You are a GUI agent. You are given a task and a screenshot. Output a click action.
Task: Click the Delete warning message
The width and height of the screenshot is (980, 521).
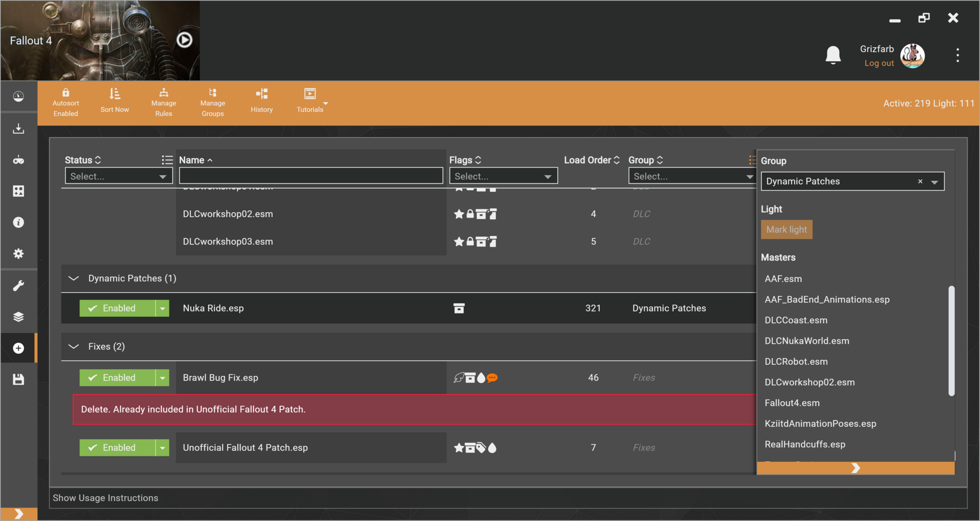point(414,409)
